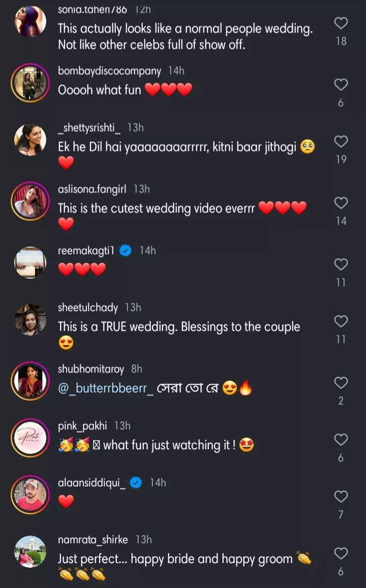Like aslisona.fangirl's cutest wedding video comment
This screenshot has width=366, height=588.
pos(341,203)
